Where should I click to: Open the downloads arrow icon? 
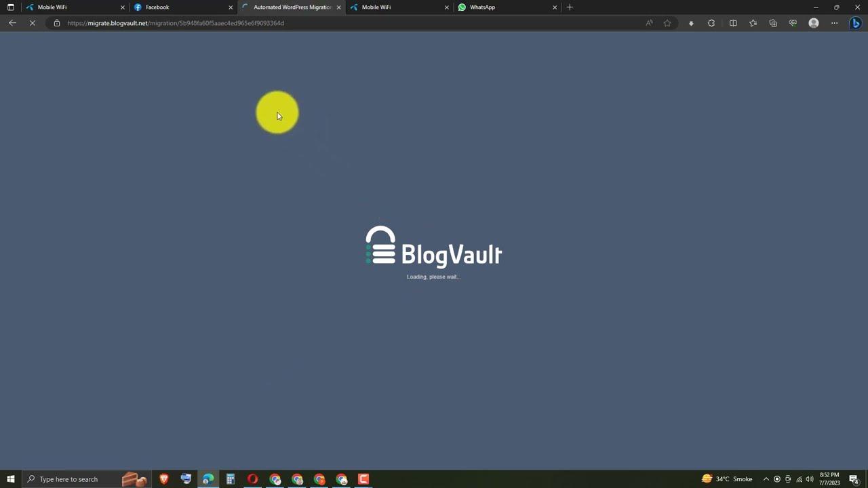coord(691,23)
